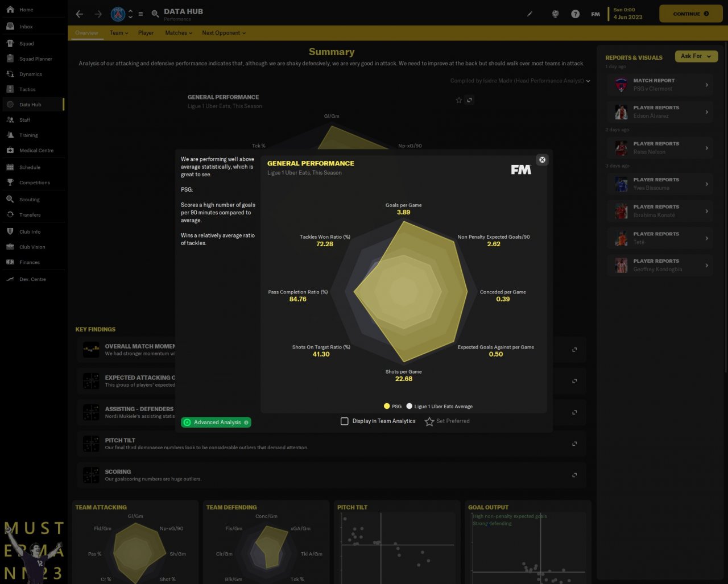Screen dimensions: 728x584
Task: Expand the Expected Attacking finding
Action: pos(574,381)
